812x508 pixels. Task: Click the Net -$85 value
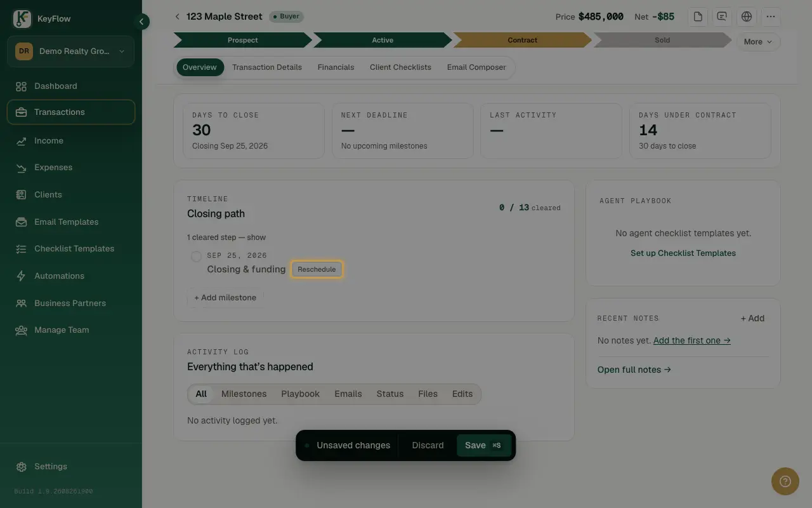pos(663,17)
